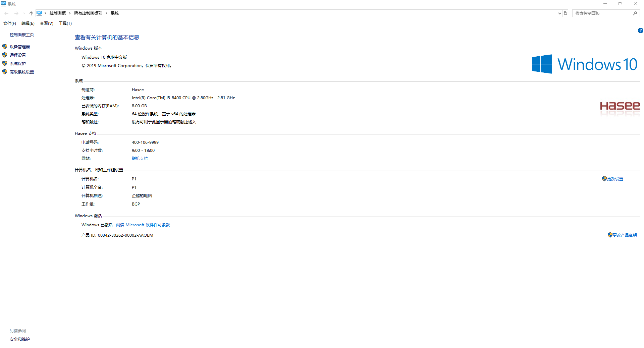
Task: Go up one level with Up arrow
Action: (x=31, y=13)
